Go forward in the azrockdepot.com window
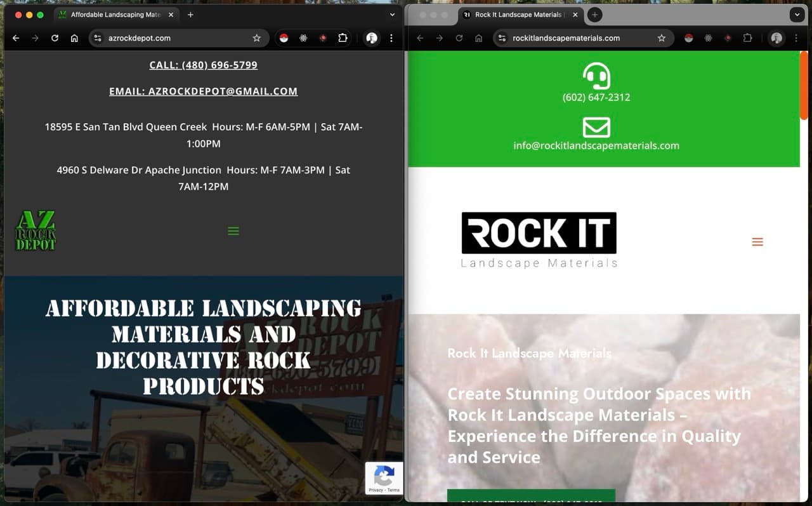 pyautogui.click(x=36, y=38)
